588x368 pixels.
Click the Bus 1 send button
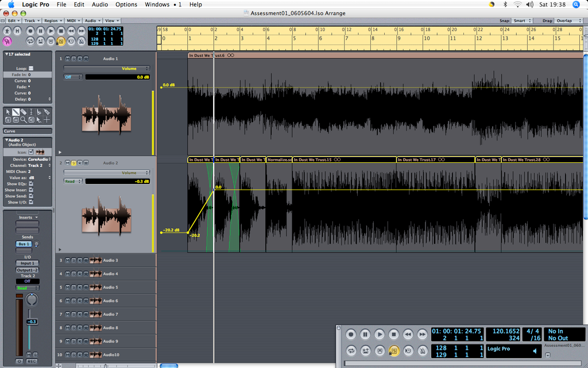point(24,244)
